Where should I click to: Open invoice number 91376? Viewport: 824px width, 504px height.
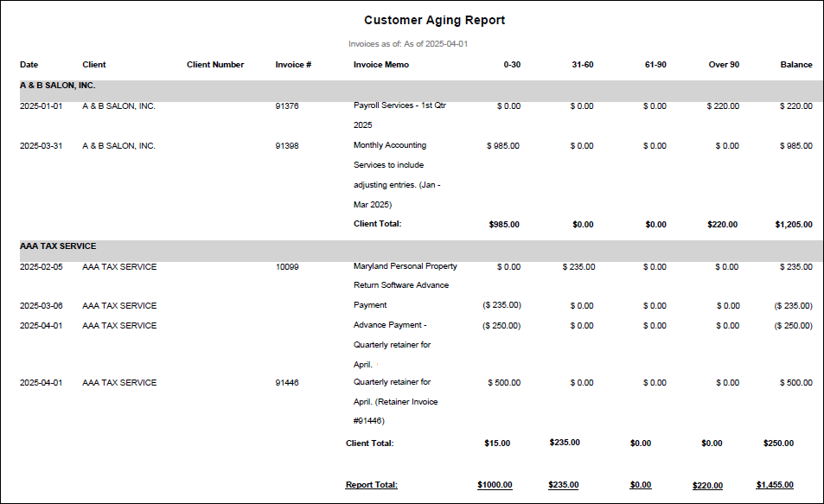click(x=287, y=106)
